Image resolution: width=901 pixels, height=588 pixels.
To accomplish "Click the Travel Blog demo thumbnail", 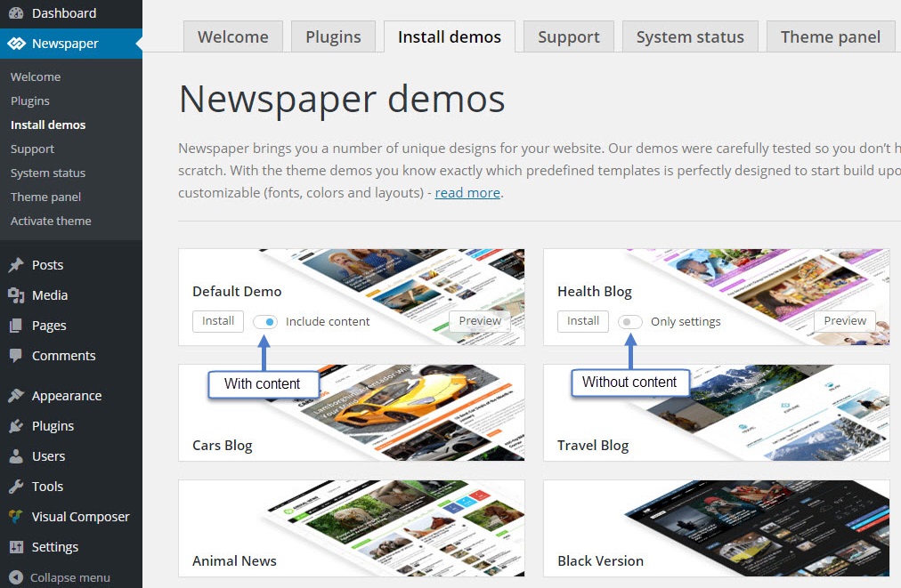I will tap(716, 413).
